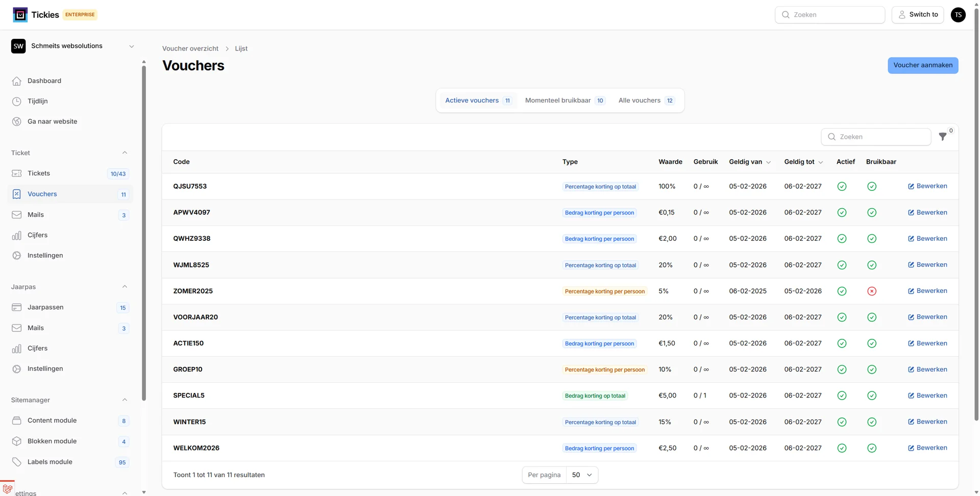
Task: Switch to Alle vouchers tab
Action: coord(645,101)
